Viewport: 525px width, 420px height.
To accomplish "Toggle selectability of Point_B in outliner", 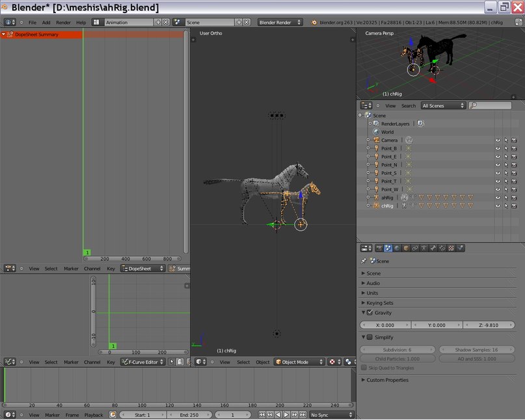I will coord(505,148).
